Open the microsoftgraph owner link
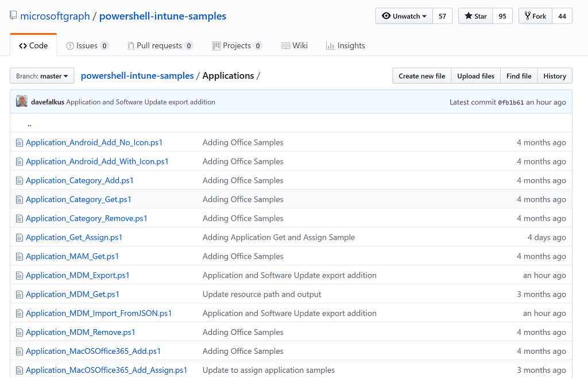 (55, 16)
